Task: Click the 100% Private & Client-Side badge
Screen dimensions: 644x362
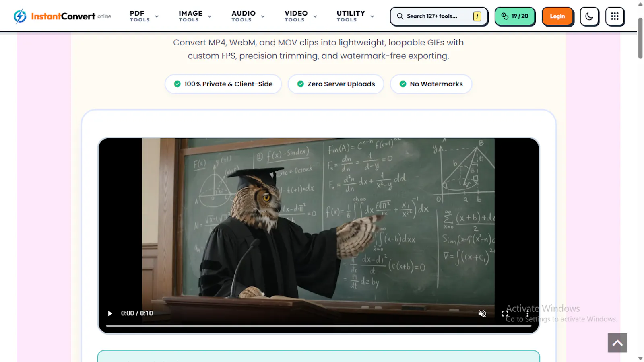Action: (223, 84)
